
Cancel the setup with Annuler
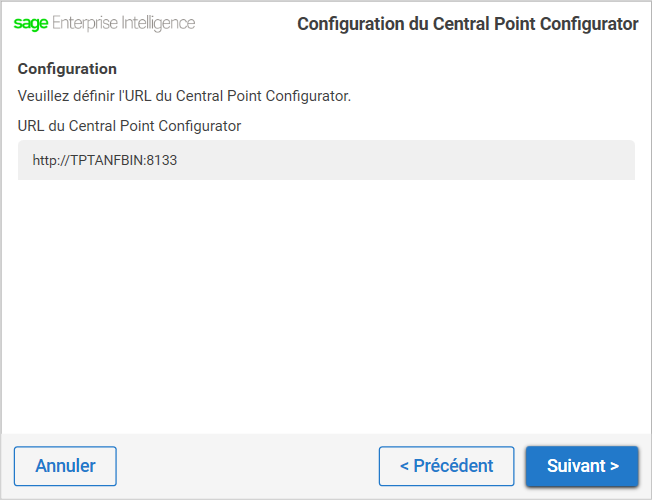point(65,466)
